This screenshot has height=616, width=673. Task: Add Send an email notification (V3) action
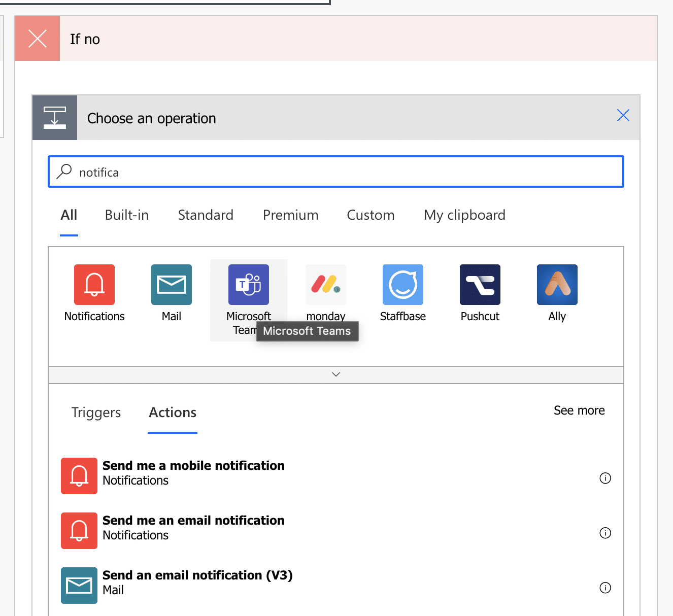(x=197, y=575)
